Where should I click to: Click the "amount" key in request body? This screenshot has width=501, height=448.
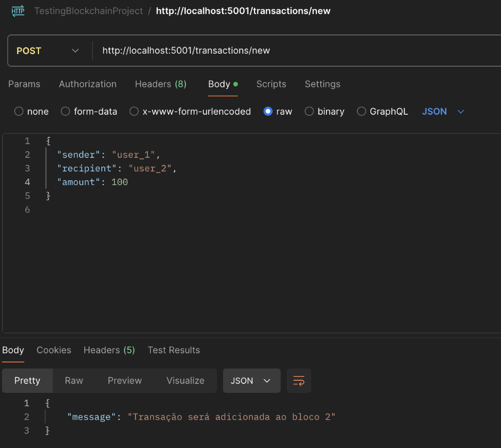[x=78, y=183]
